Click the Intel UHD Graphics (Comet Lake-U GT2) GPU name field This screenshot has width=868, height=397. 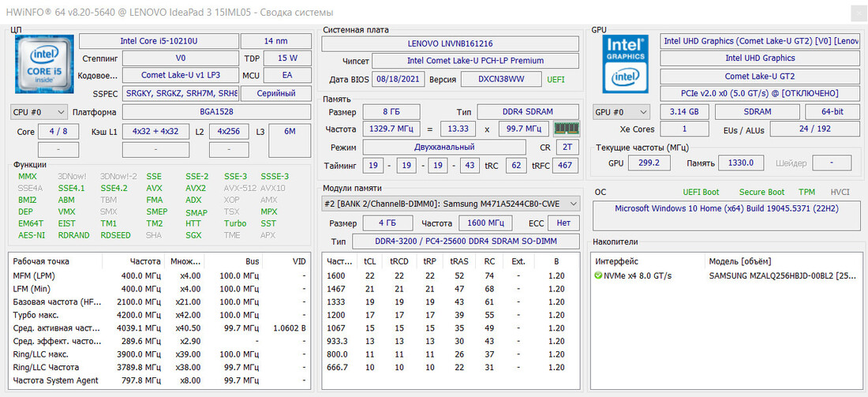759,41
